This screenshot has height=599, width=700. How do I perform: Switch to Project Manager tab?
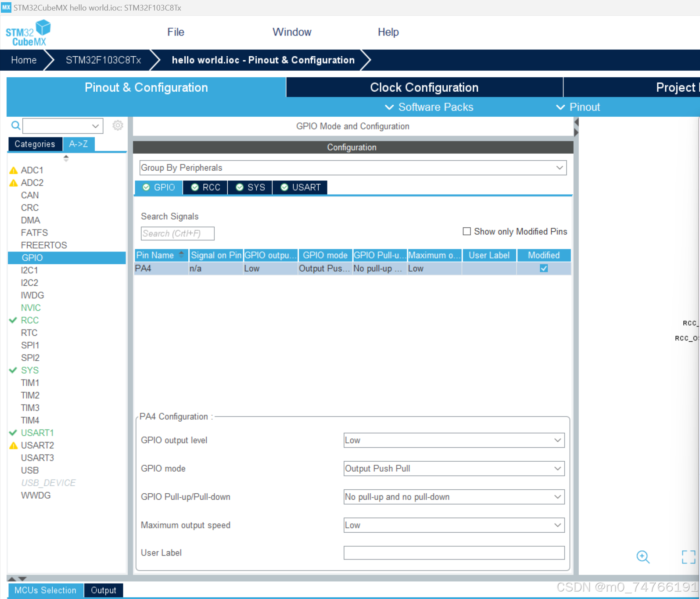(632, 87)
